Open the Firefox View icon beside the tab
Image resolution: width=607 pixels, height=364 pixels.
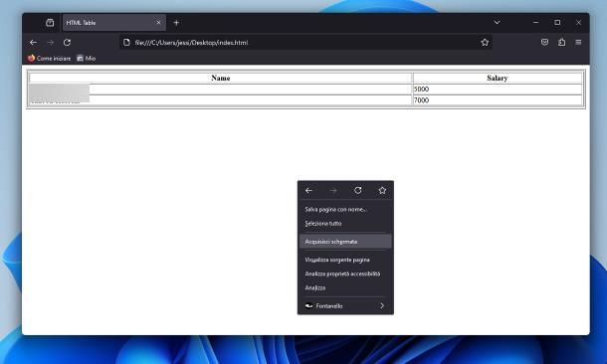(x=50, y=23)
